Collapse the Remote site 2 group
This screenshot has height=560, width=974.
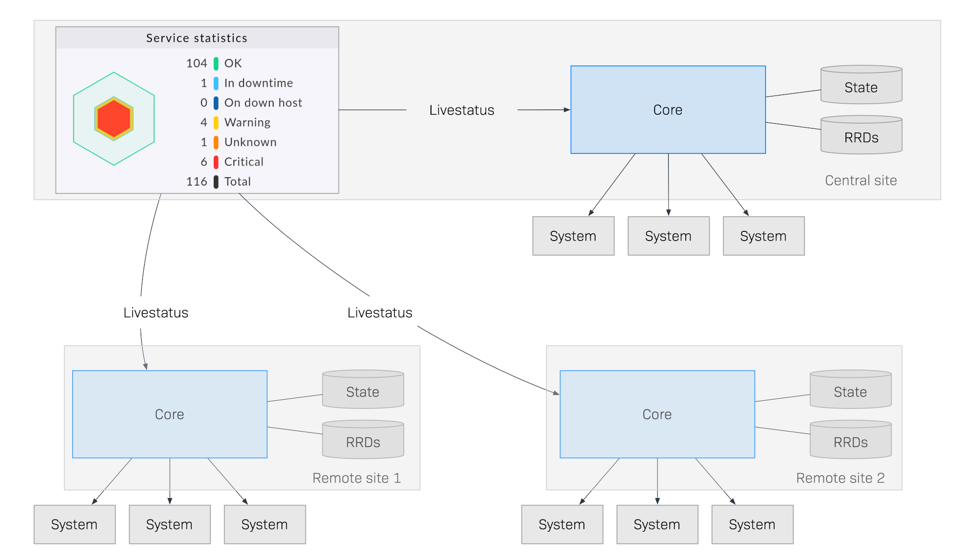(x=841, y=478)
